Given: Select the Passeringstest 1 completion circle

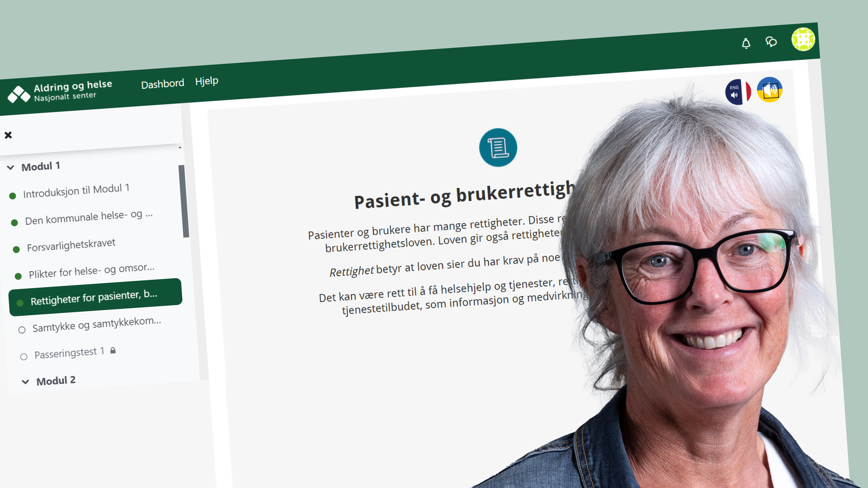Looking at the screenshot, I should 24,357.
